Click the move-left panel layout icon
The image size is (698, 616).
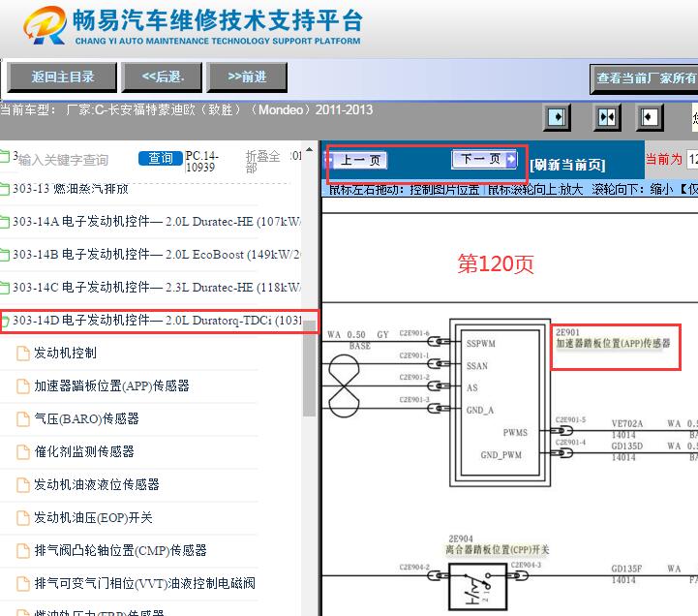[x=650, y=117]
